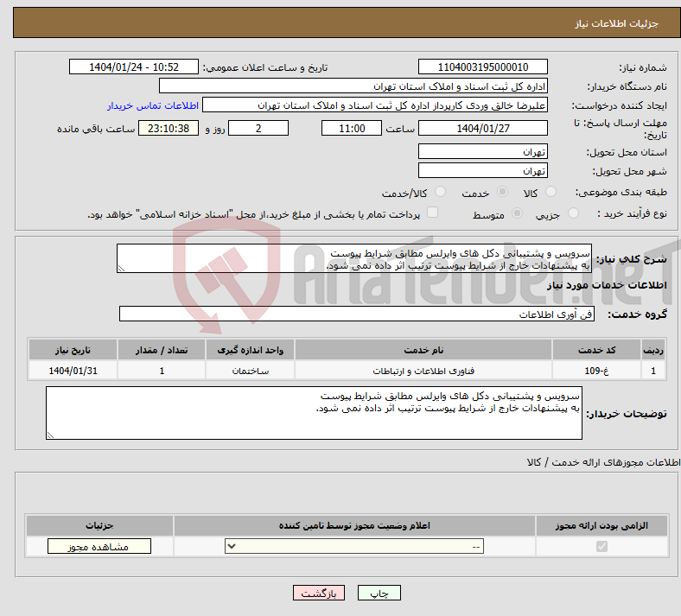
Task: Toggle the Islamic treasury payment checkbox
Action: [433, 213]
